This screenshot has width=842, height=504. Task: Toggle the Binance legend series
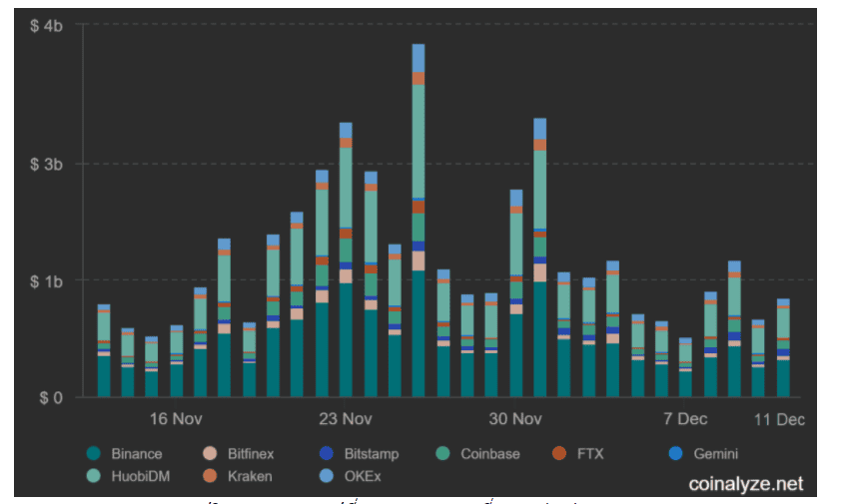click(124, 453)
